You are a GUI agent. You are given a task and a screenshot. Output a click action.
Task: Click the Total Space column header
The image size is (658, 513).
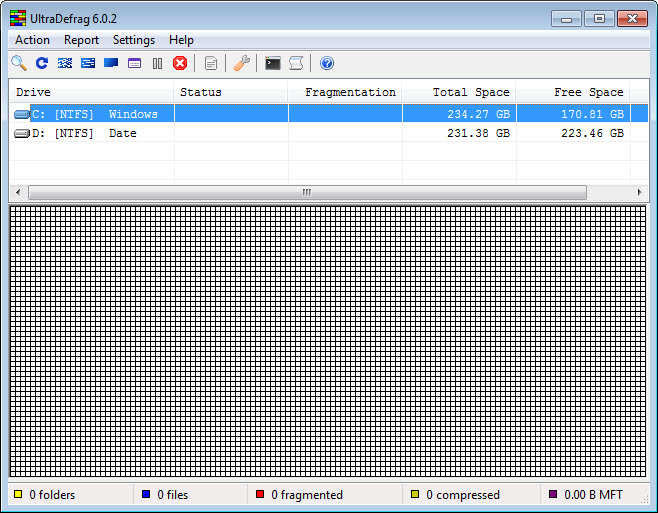point(460,92)
